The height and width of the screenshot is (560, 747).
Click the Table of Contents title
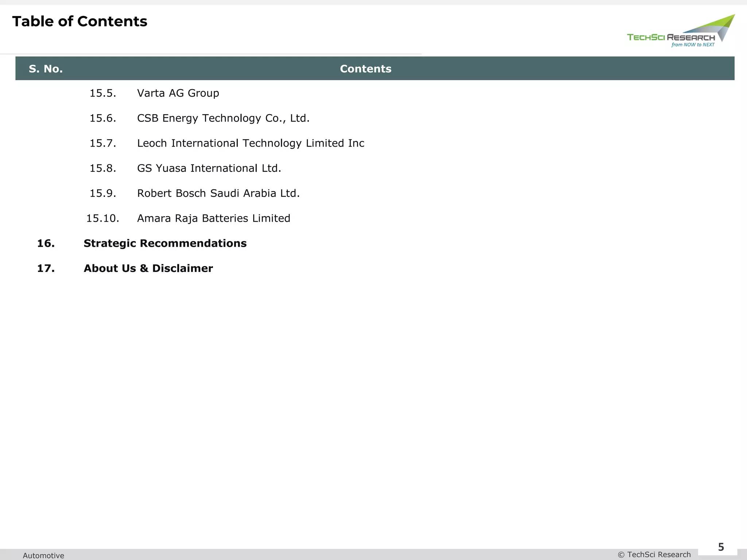pyautogui.click(x=80, y=22)
